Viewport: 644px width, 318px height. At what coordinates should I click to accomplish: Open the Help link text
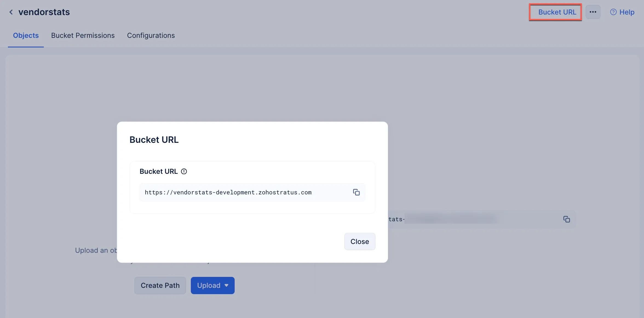pos(627,12)
